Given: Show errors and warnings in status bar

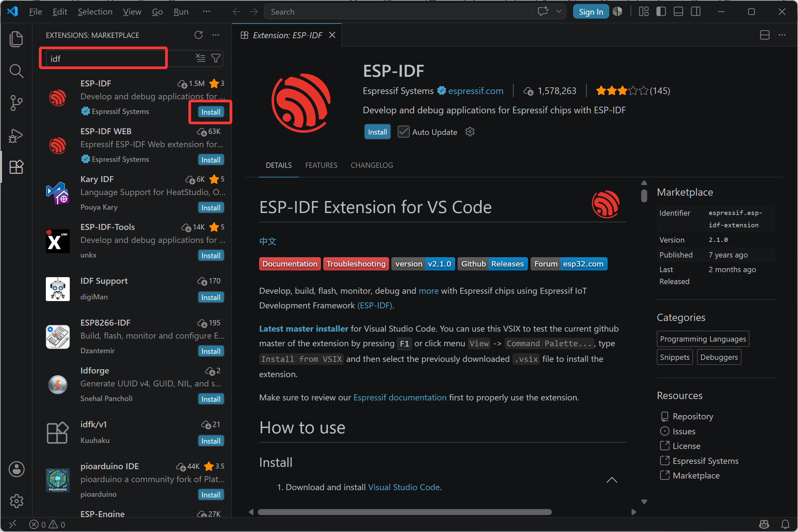Looking at the screenshot, I should [47, 525].
